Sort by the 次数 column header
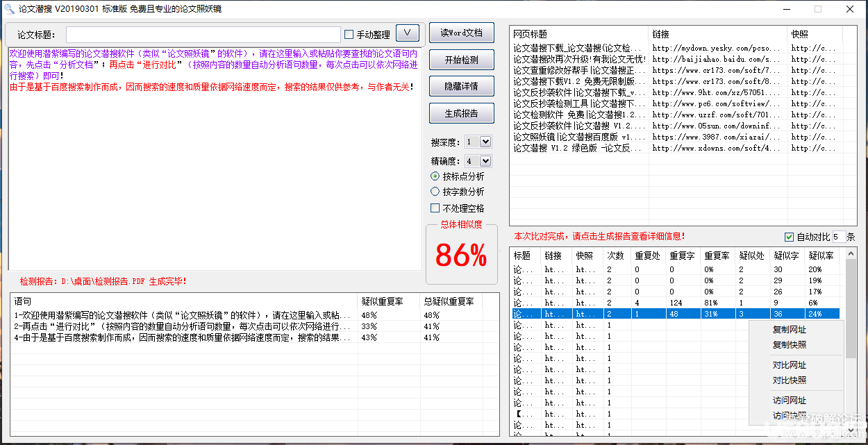868x445 pixels. point(617,255)
